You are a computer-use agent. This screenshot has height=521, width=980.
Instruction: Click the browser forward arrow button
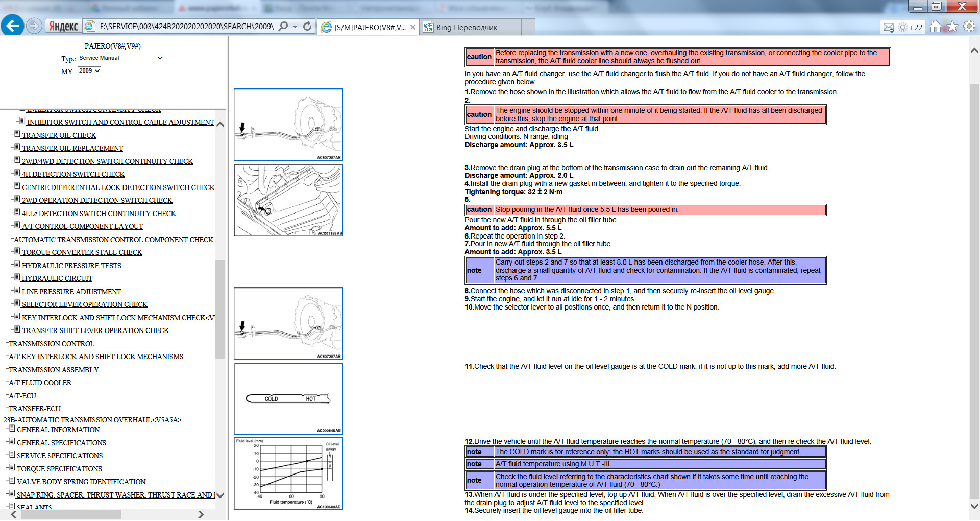coord(34,26)
